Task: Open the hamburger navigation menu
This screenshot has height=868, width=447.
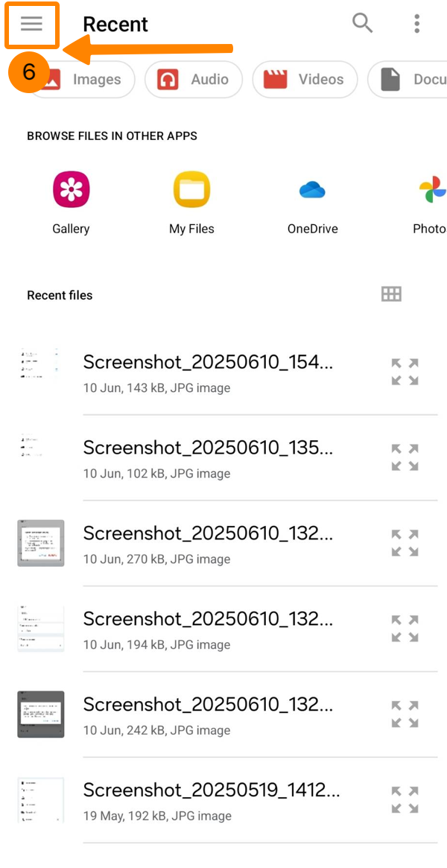Action: [x=31, y=24]
